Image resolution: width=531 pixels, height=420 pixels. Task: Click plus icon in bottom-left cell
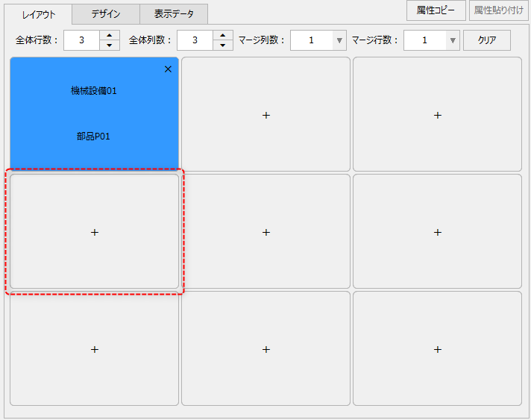(x=95, y=349)
